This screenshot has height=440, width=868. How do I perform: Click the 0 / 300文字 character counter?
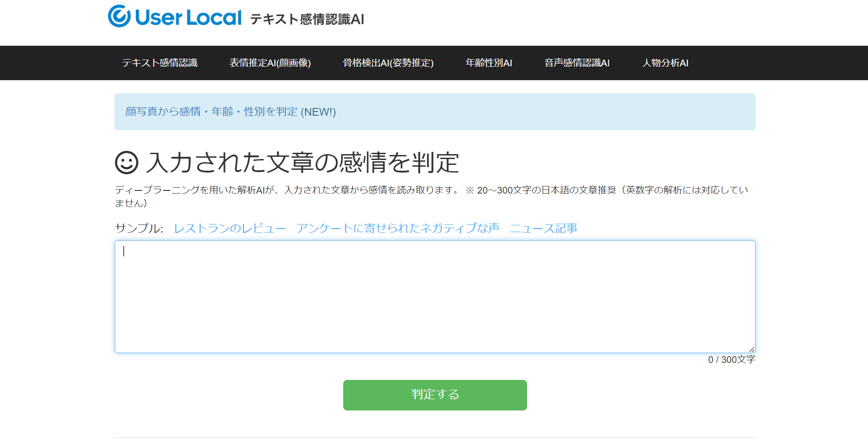[x=731, y=359]
